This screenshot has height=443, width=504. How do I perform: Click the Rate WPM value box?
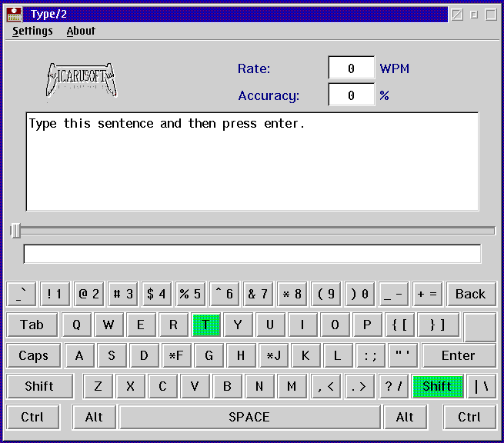[x=351, y=68]
